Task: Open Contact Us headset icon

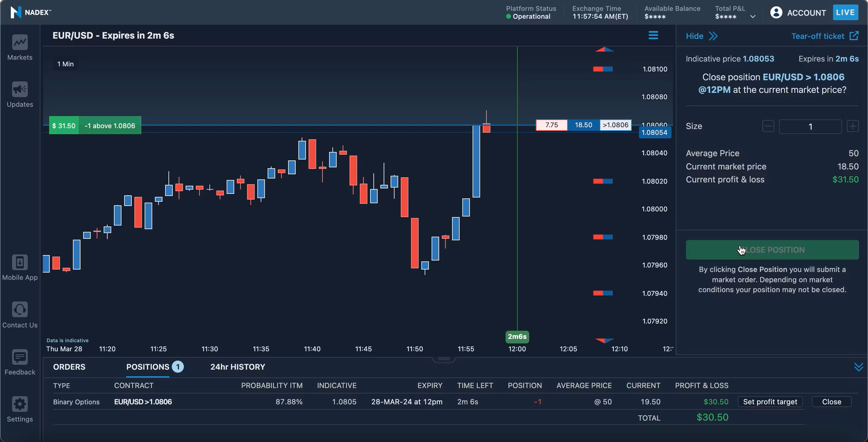Action: pyautogui.click(x=20, y=310)
